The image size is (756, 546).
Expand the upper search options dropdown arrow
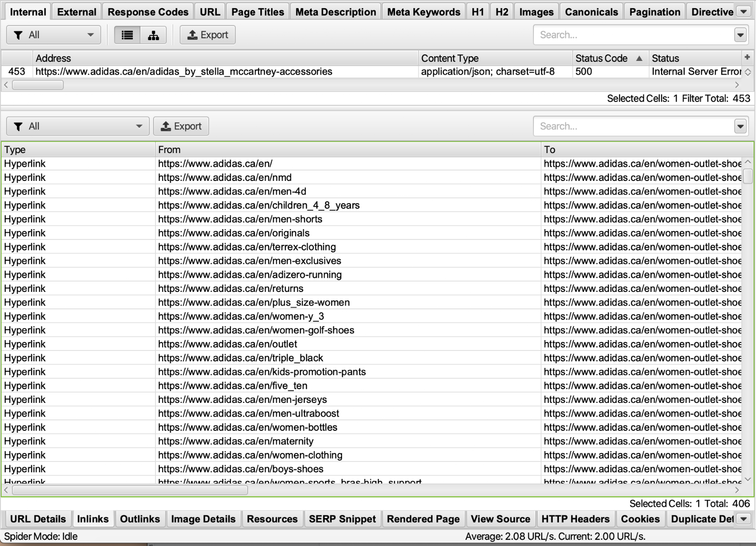click(740, 35)
